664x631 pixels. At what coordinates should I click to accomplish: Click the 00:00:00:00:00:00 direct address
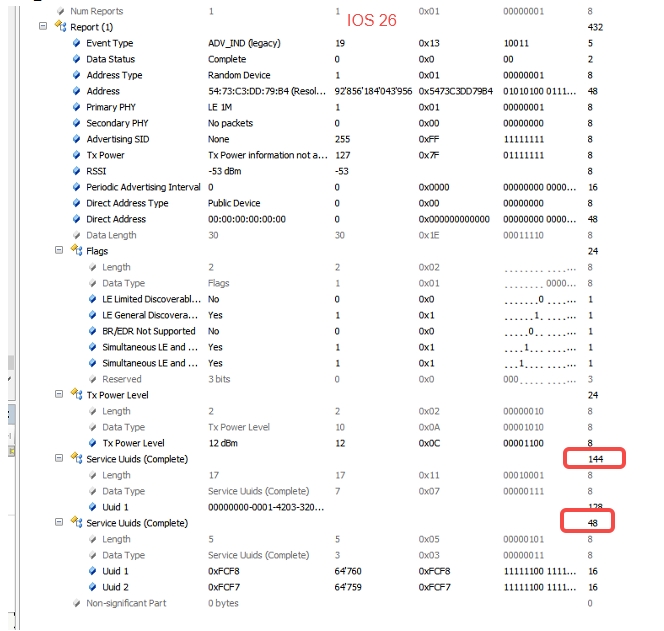point(247,219)
